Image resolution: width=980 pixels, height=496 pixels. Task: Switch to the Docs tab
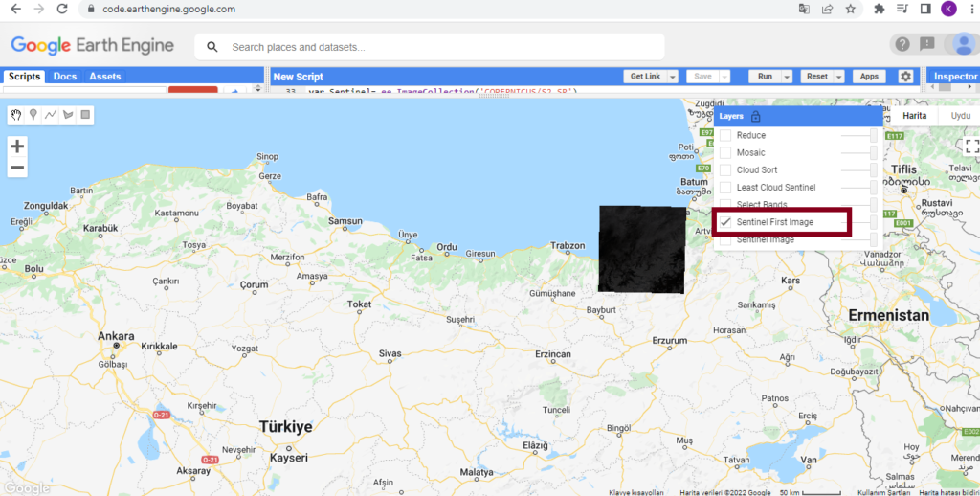pyautogui.click(x=65, y=77)
